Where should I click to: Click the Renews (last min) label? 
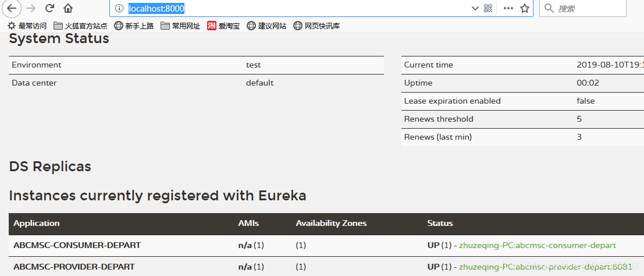click(438, 137)
